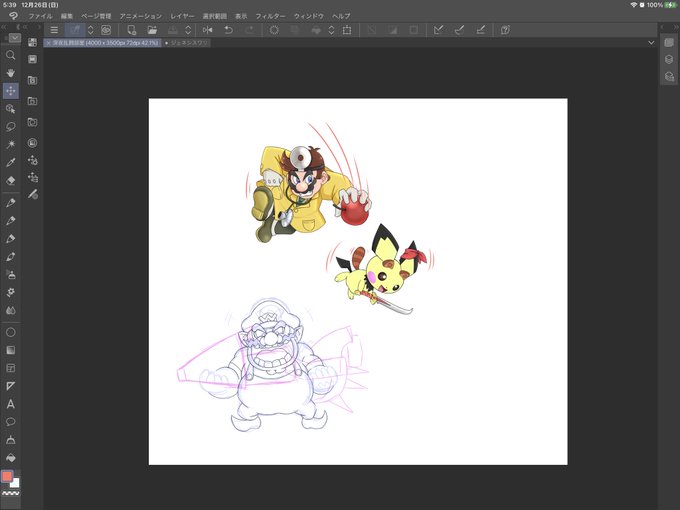Select the Zoom magnifier tool

pyautogui.click(x=10, y=55)
